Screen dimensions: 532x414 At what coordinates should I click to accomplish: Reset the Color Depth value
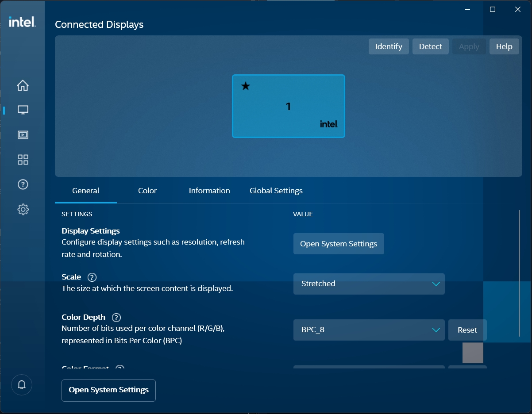coord(467,330)
